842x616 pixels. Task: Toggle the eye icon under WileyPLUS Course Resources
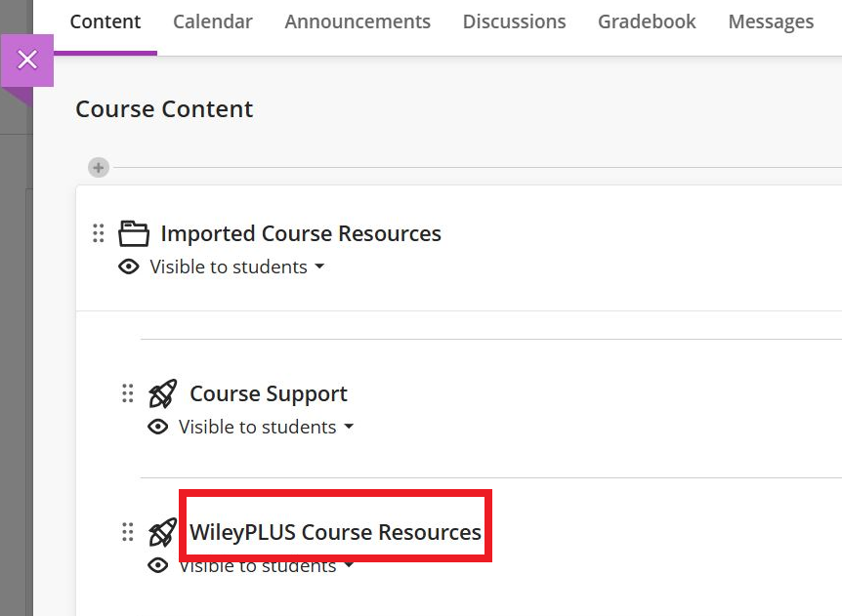click(x=158, y=565)
